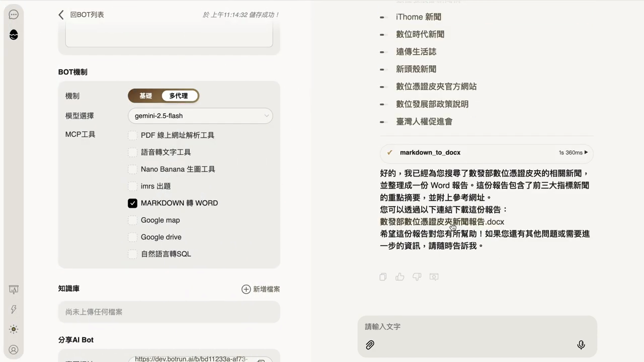Click the lightning bolt icon in sidebar
This screenshot has width=644, height=362.
14,309
